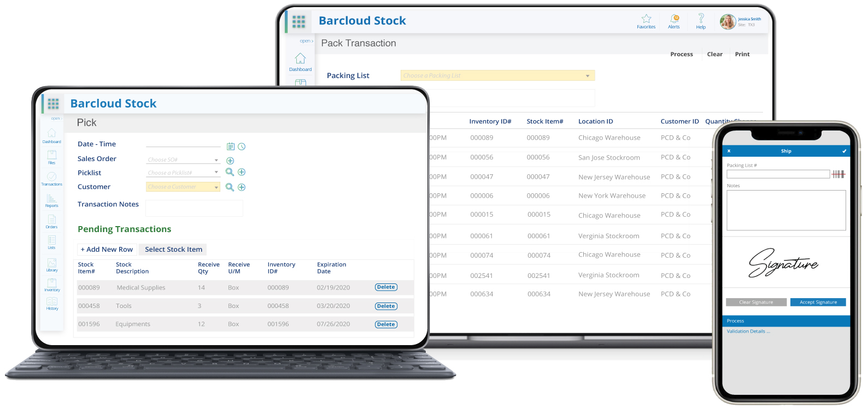Tap the Packing List # field on phone
The image size is (868, 409).
tap(778, 174)
